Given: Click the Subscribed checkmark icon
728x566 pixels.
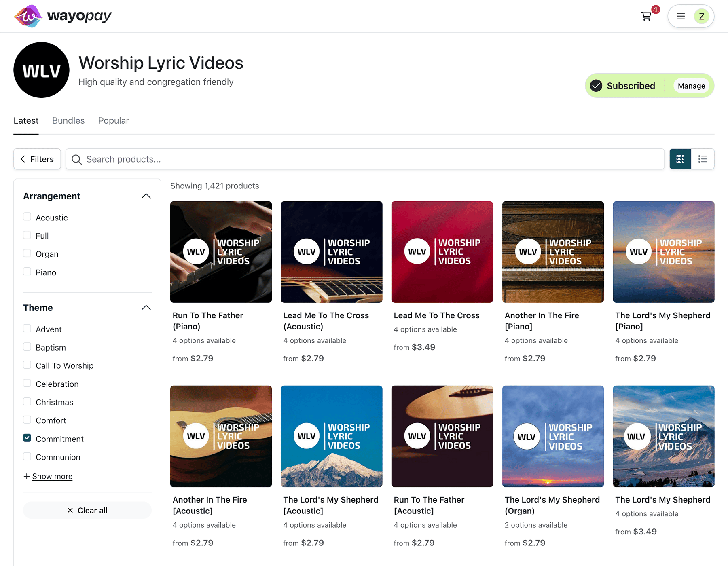Looking at the screenshot, I should coord(596,86).
